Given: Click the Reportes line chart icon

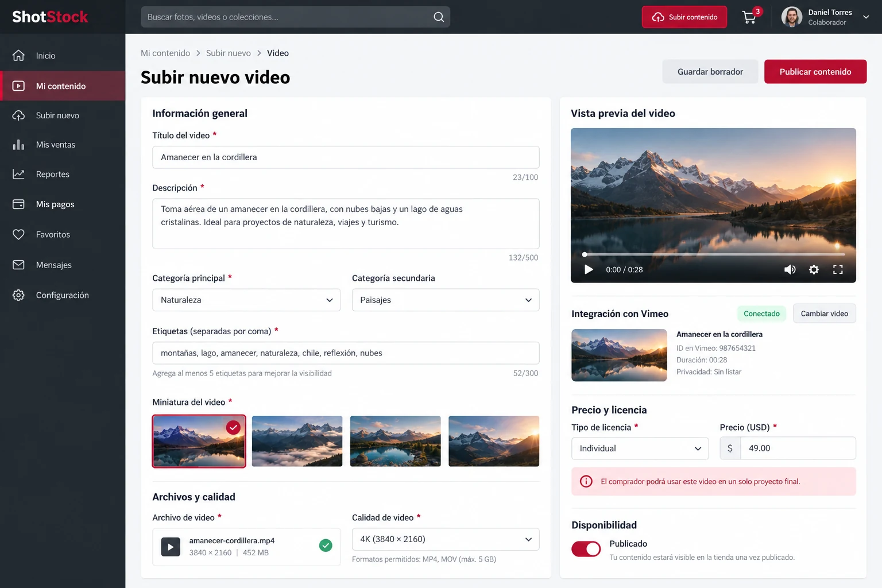Looking at the screenshot, I should (18, 174).
